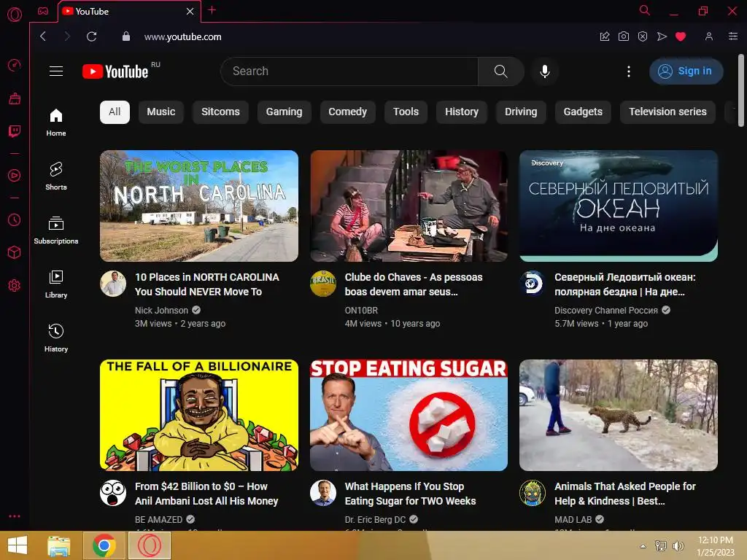Select the Tools filter chip
Viewport: 747px width, 560px height.
(x=406, y=112)
